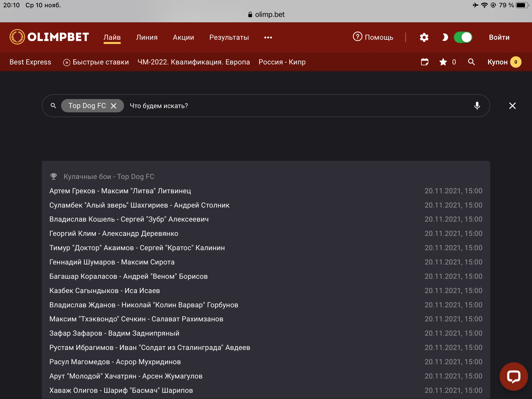Remove the Top Dog FC filter chip
Viewport: 532px width, 399px height.
pos(114,106)
